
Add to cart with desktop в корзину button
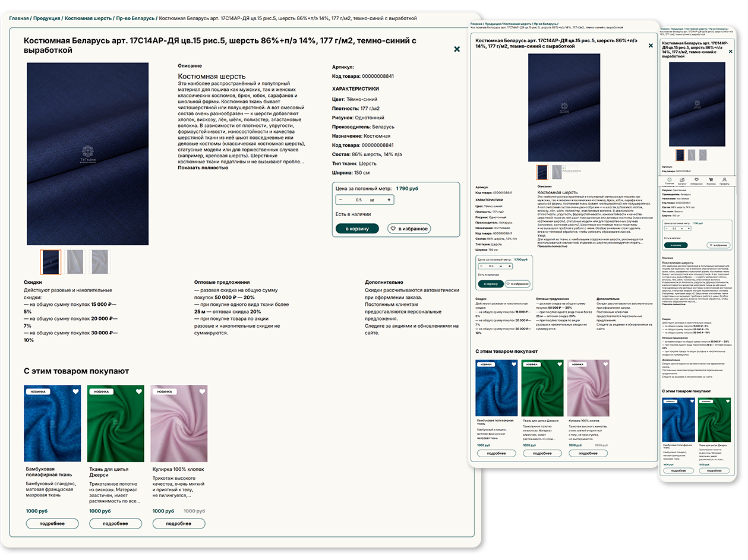[x=357, y=229]
